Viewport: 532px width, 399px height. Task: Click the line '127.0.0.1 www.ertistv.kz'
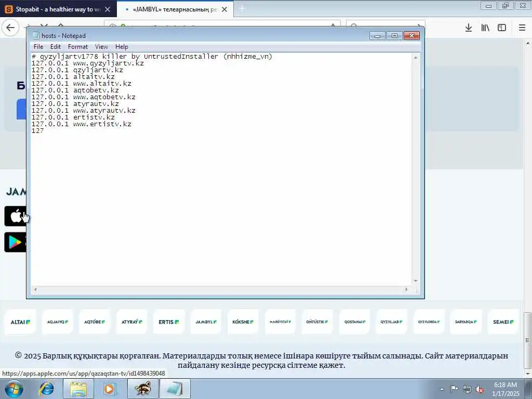[82, 124]
